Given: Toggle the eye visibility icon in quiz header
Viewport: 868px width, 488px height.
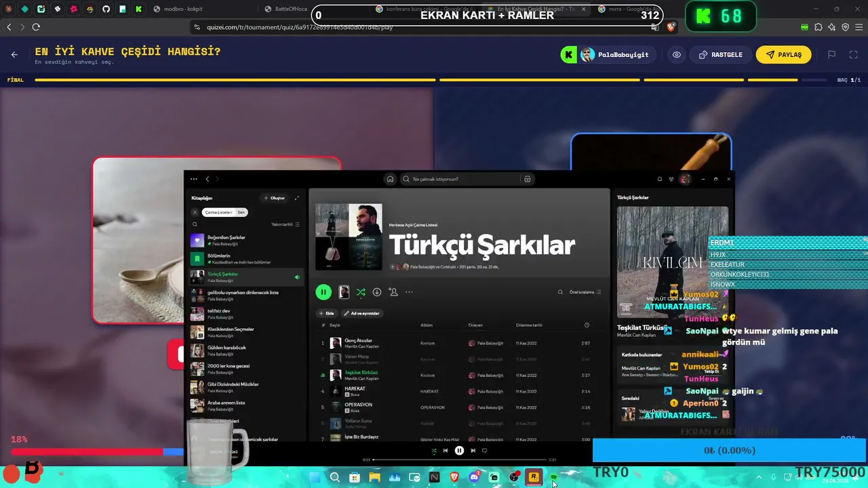Looking at the screenshot, I should tap(677, 55).
